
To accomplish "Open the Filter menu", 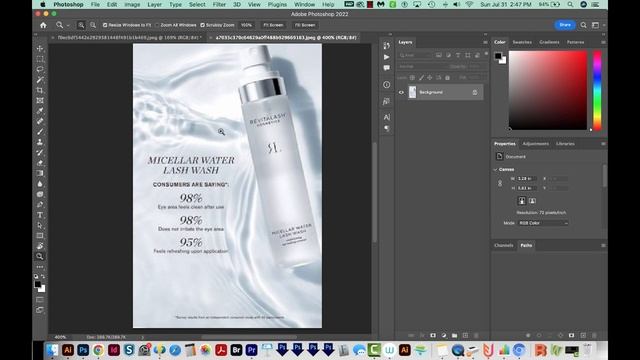I will tap(219, 4).
